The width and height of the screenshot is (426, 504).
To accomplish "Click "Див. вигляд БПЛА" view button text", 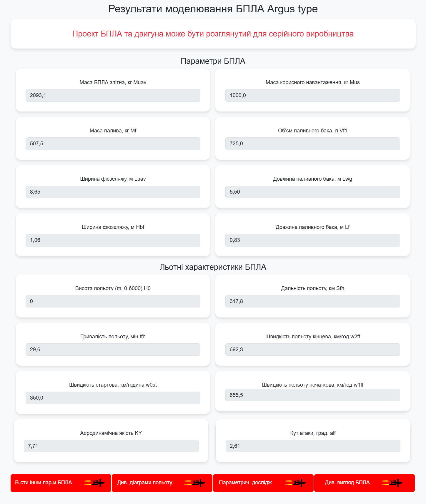I will (347, 483).
